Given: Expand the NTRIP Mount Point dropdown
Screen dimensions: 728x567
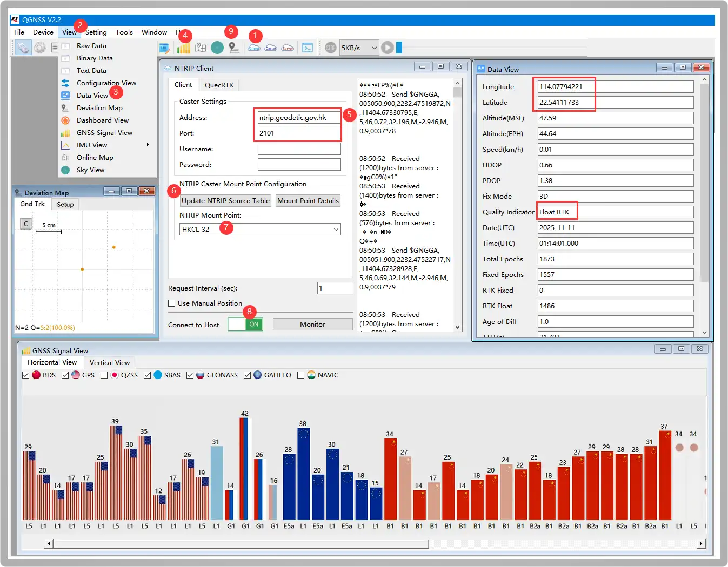Looking at the screenshot, I should pyautogui.click(x=336, y=230).
